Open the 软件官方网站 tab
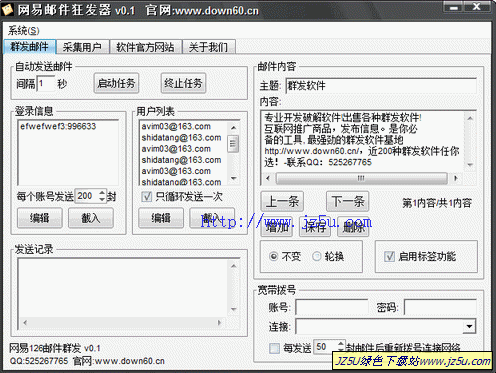 coord(145,47)
